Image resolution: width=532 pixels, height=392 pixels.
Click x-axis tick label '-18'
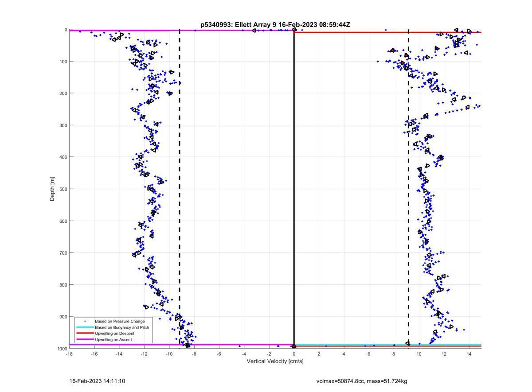click(69, 353)
